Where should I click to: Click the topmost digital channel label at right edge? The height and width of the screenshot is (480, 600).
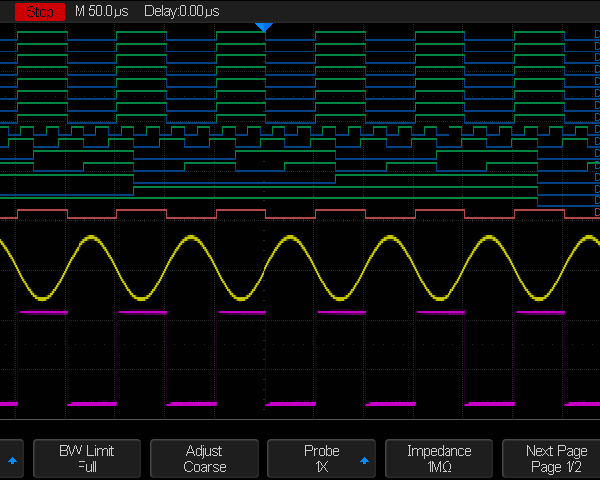pos(596,35)
